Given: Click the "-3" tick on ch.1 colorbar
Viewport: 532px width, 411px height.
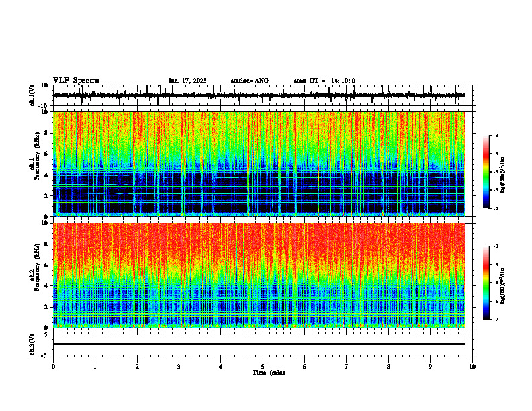Looking at the screenshot, I should [496, 135].
